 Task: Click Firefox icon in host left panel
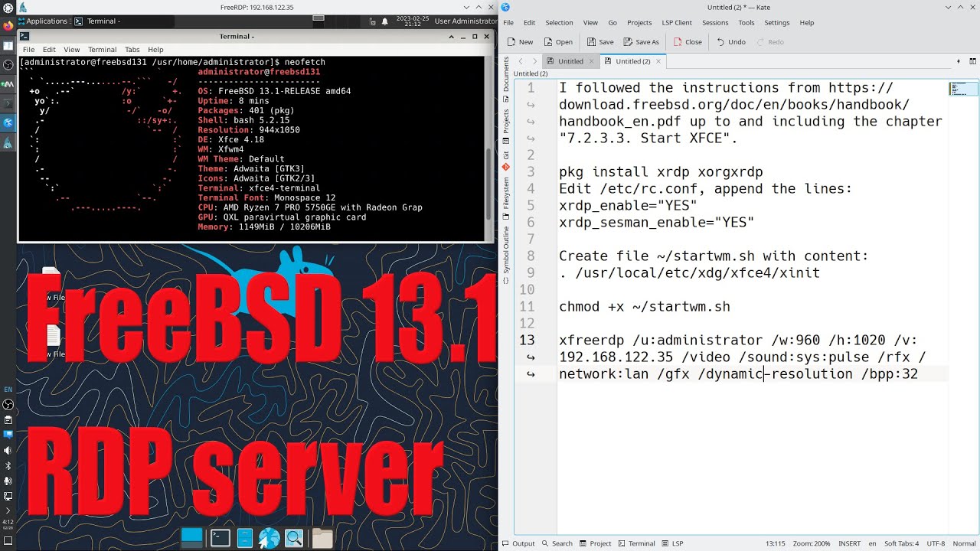(8, 25)
